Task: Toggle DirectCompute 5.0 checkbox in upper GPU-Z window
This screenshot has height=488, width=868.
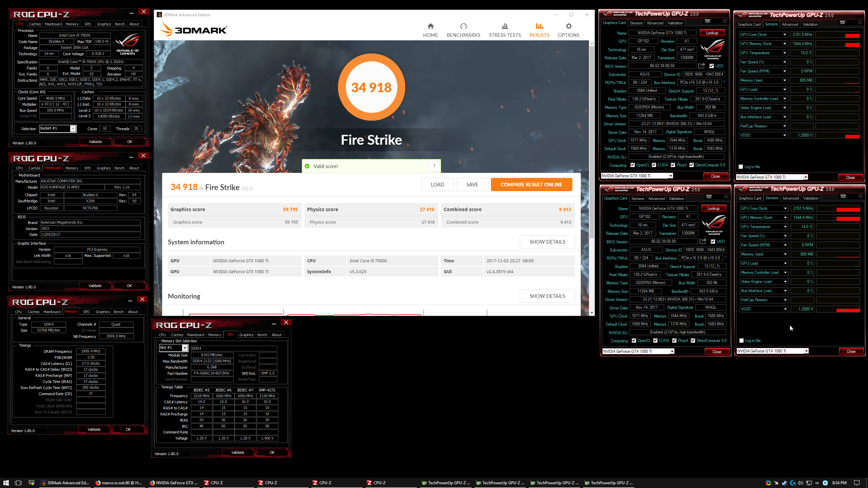Action: [692, 165]
